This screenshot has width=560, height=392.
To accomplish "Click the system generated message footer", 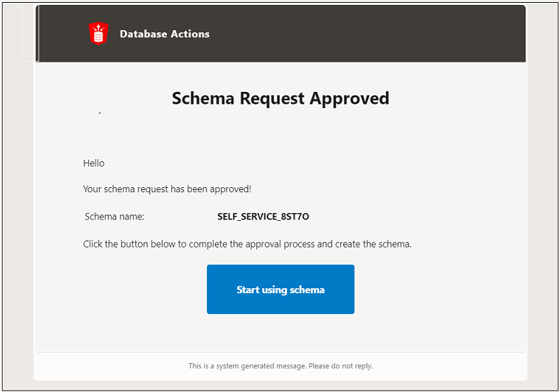I will [x=281, y=366].
